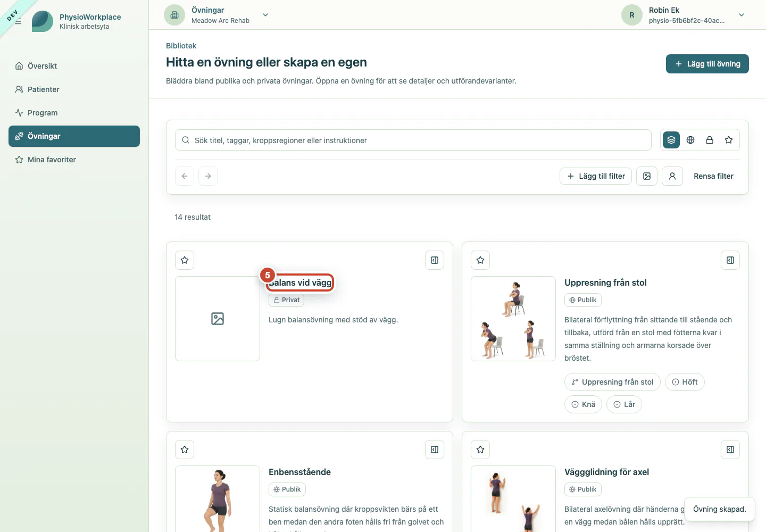
Task: Click the Lägg till övning button
Action: [707, 64]
